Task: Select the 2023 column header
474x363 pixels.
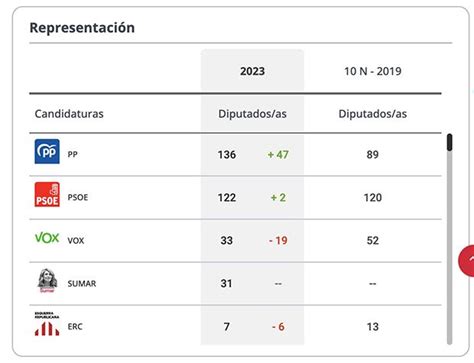Action: (x=252, y=71)
